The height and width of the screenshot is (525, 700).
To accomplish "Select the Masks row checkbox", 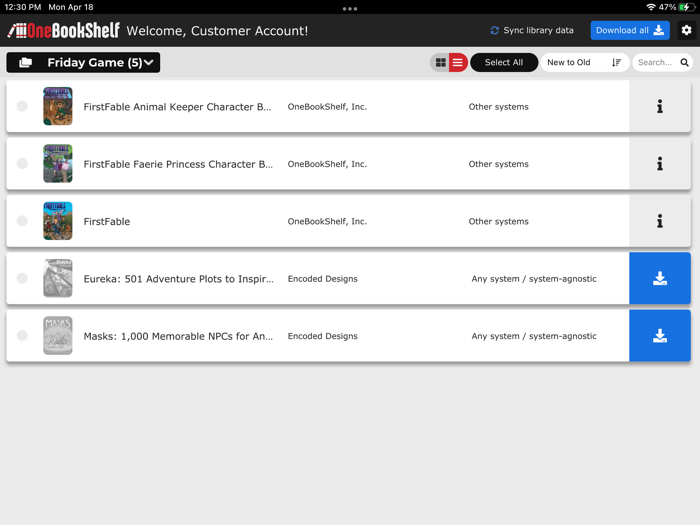I will [x=22, y=336].
